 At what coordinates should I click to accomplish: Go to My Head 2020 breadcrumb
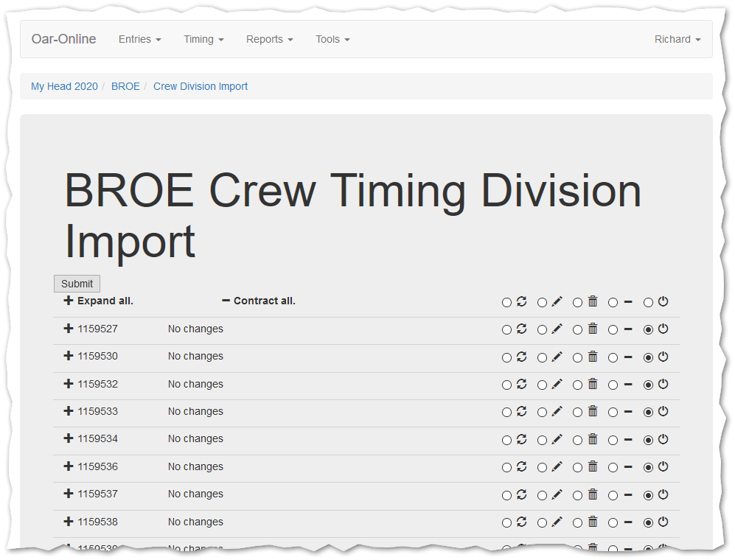(64, 86)
